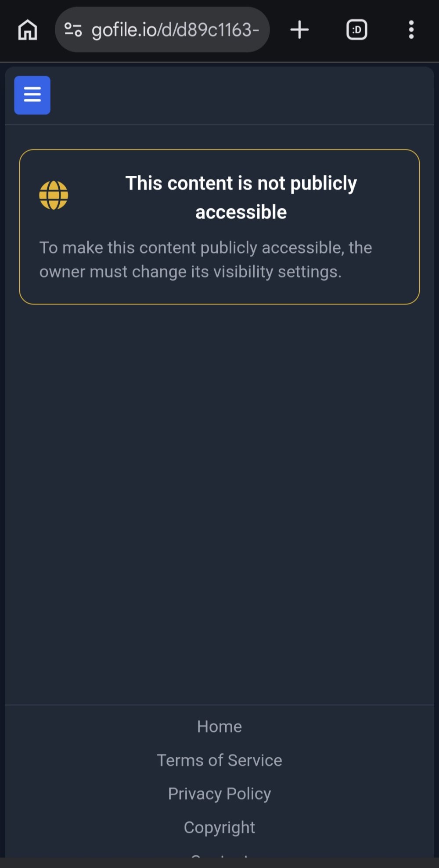Open the browser three-dot menu

[411, 30]
